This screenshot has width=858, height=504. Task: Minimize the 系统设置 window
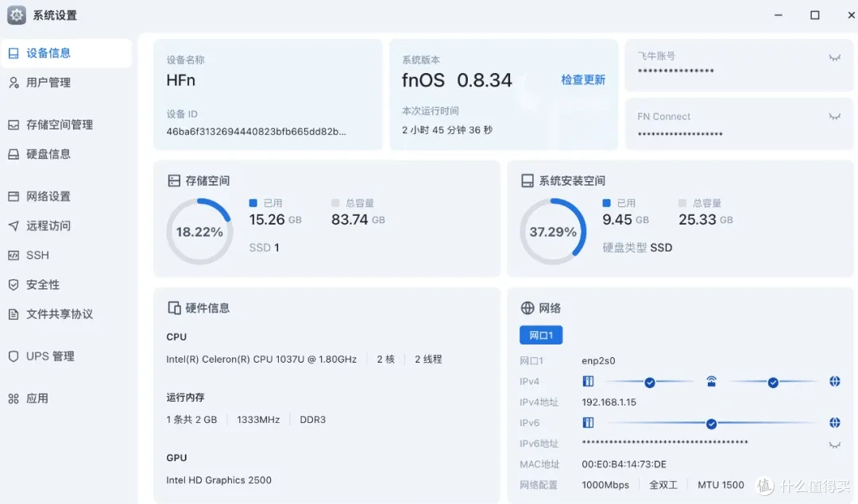(x=778, y=15)
